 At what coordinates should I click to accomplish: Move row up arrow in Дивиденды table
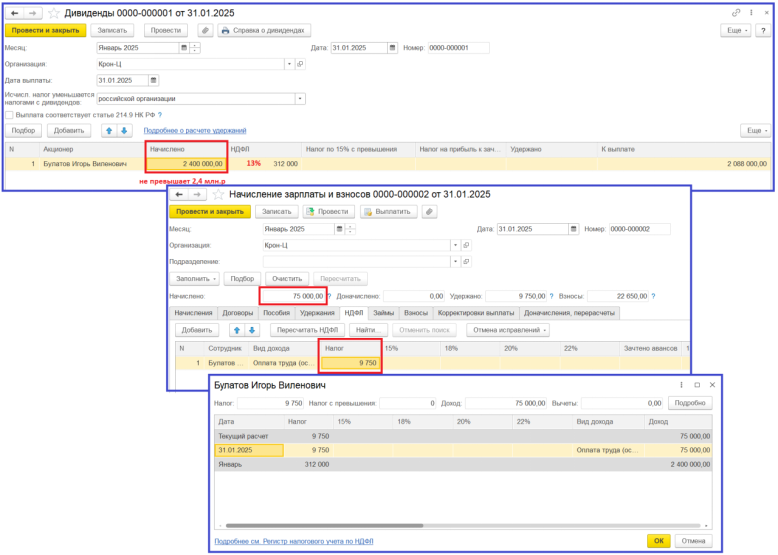pyautogui.click(x=109, y=130)
